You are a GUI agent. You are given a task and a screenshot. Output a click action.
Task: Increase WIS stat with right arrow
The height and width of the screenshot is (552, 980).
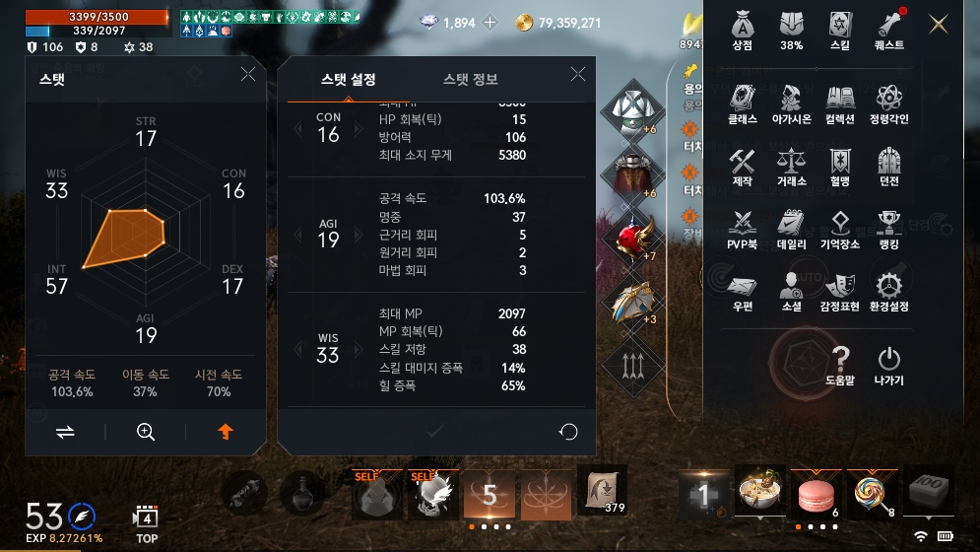point(359,349)
